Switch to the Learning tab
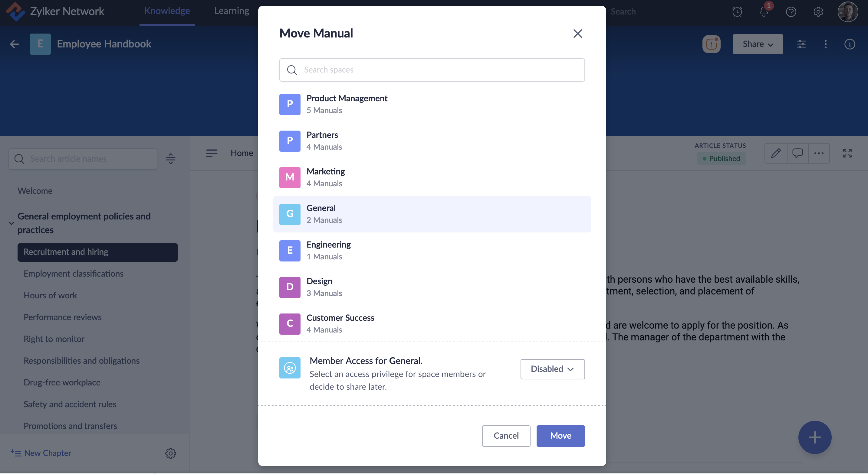868x474 pixels. [232, 11]
